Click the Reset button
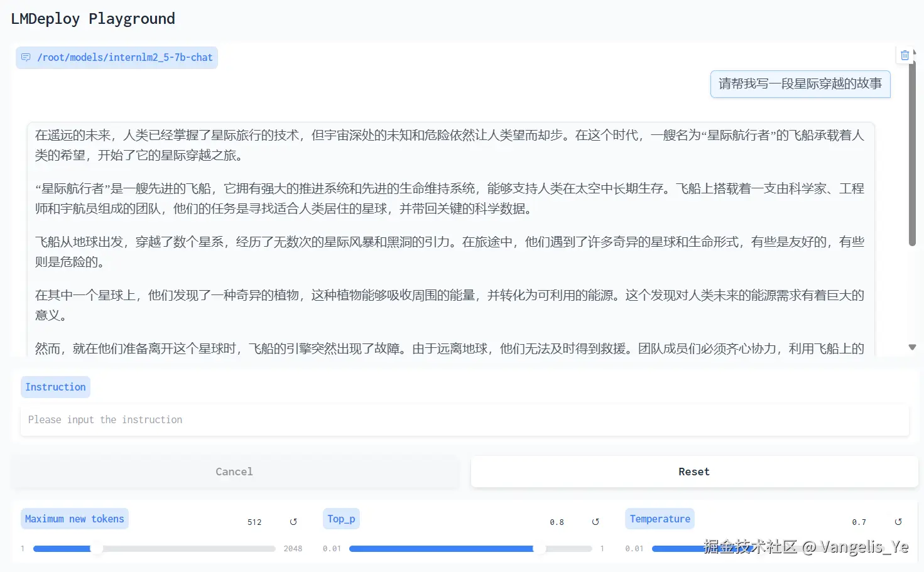The height and width of the screenshot is (572, 924). click(x=694, y=472)
